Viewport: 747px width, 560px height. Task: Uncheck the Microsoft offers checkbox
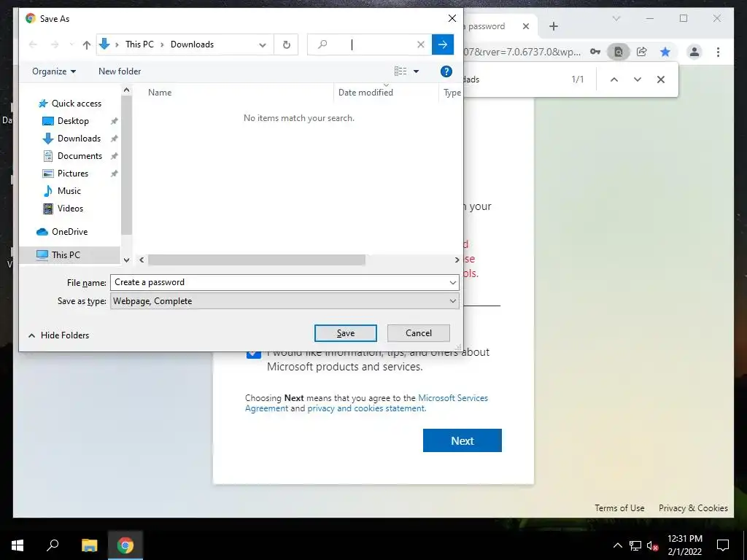coord(253,354)
